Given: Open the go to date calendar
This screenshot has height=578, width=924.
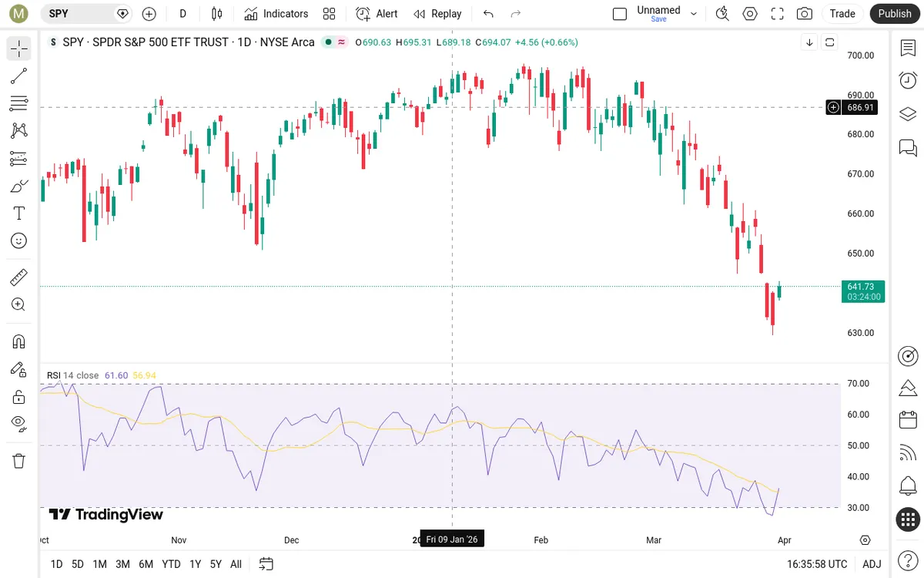Looking at the screenshot, I should 266,564.
